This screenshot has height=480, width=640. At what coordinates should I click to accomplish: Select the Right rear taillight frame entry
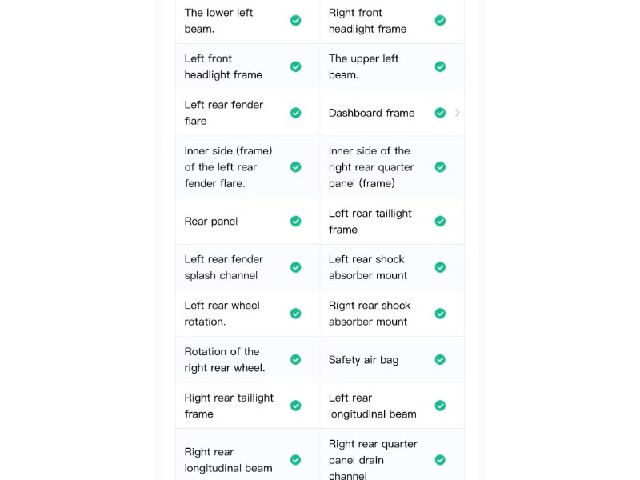coord(248,406)
